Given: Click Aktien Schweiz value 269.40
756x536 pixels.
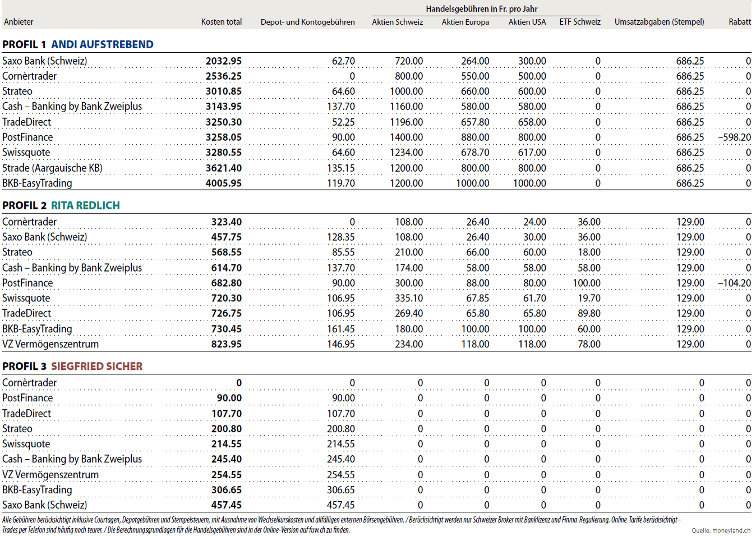Looking at the screenshot, I should pos(409,314).
